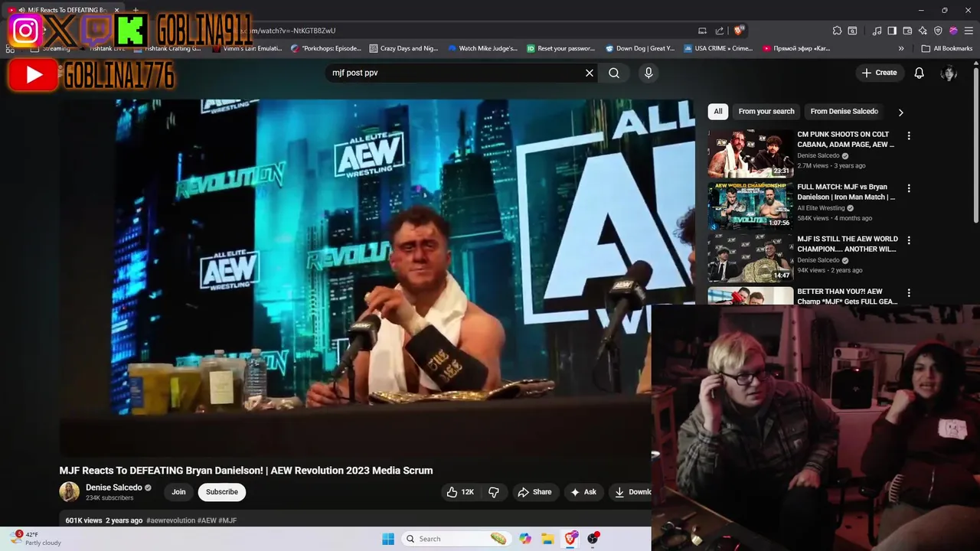
Task: Click the #MJF hashtag
Action: pyautogui.click(x=227, y=520)
